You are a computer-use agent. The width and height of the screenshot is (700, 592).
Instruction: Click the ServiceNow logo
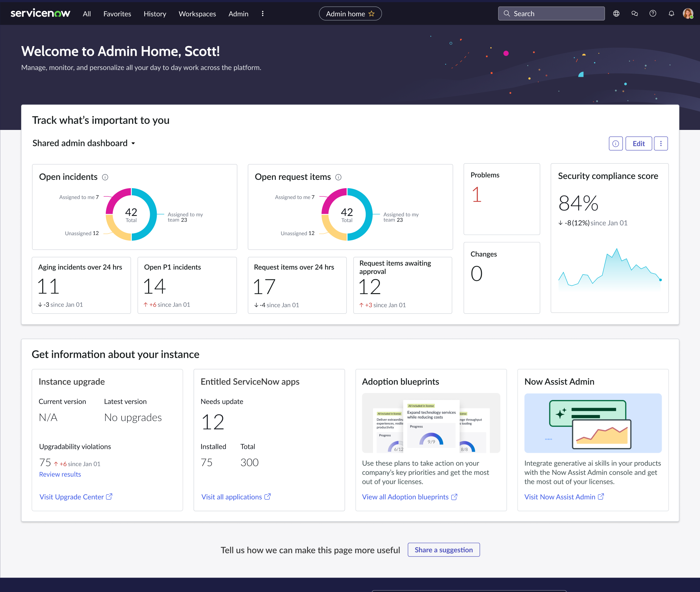click(40, 13)
